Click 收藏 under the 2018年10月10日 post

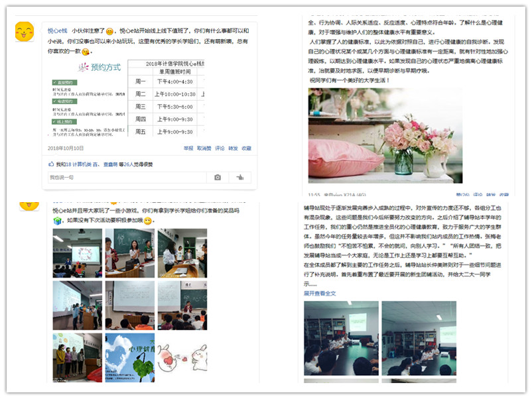(247, 148)
